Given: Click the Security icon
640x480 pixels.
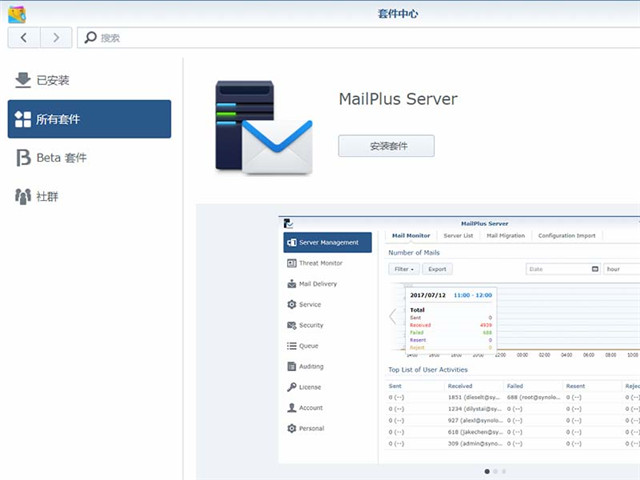Looking at the screenshot, I should click(292, 325).
